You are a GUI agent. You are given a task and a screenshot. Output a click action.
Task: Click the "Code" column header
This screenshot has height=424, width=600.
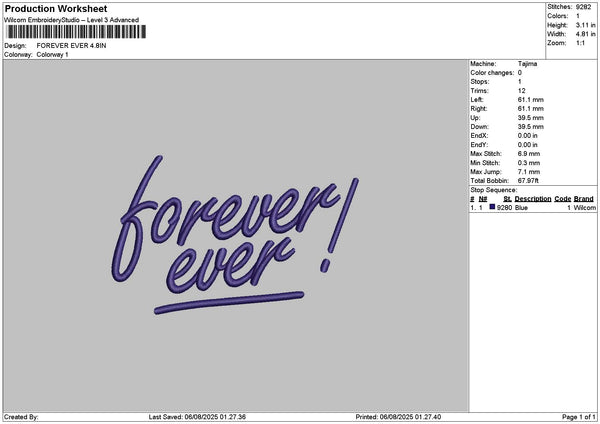coord(562,199)
